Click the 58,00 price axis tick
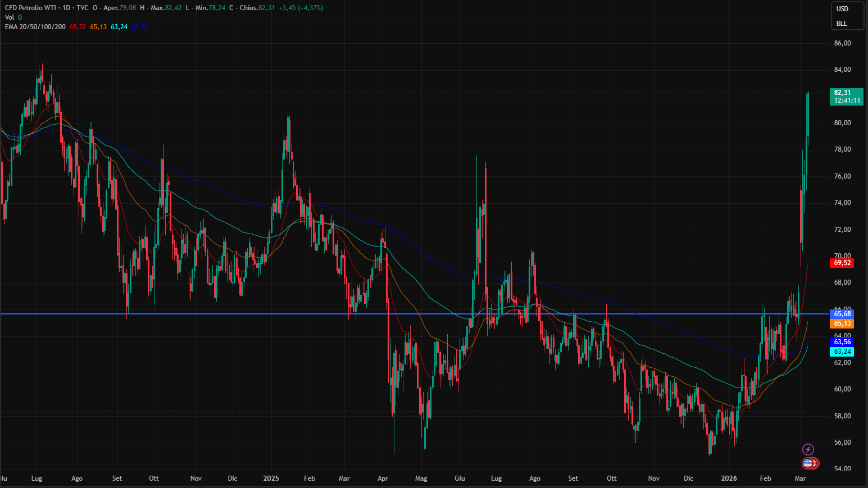 [x=843, y=416]
